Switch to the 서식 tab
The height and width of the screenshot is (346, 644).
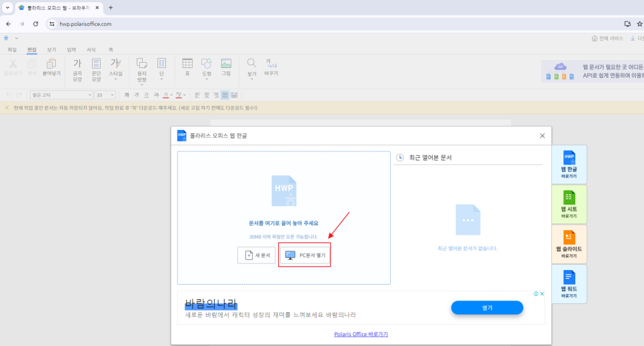click(91, 50)
